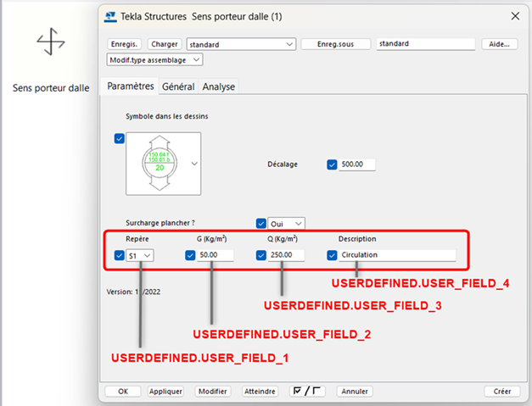
Task: Open the Modif.type assemblage dropdown
Action: tap(154, 59)
